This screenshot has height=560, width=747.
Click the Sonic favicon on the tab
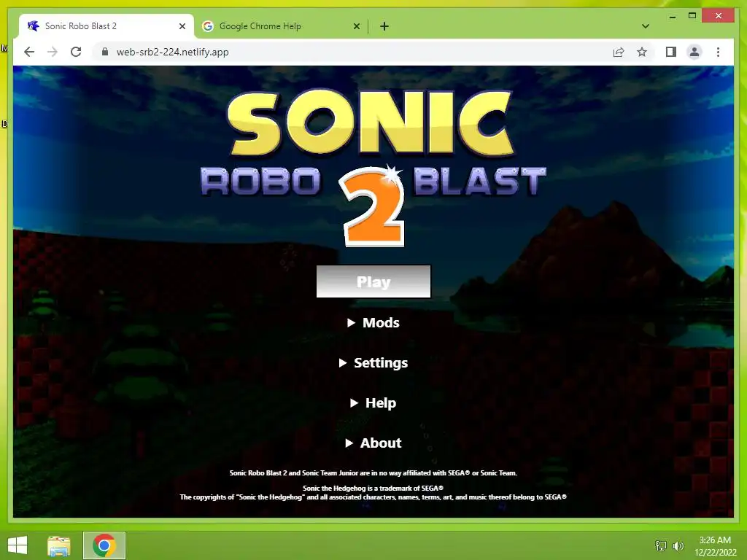tap(33, 26)
